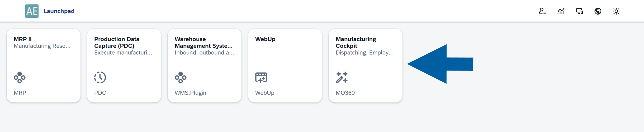Open the WebUp tile by its title
644x132 pixels.
(x=265, y=39)
